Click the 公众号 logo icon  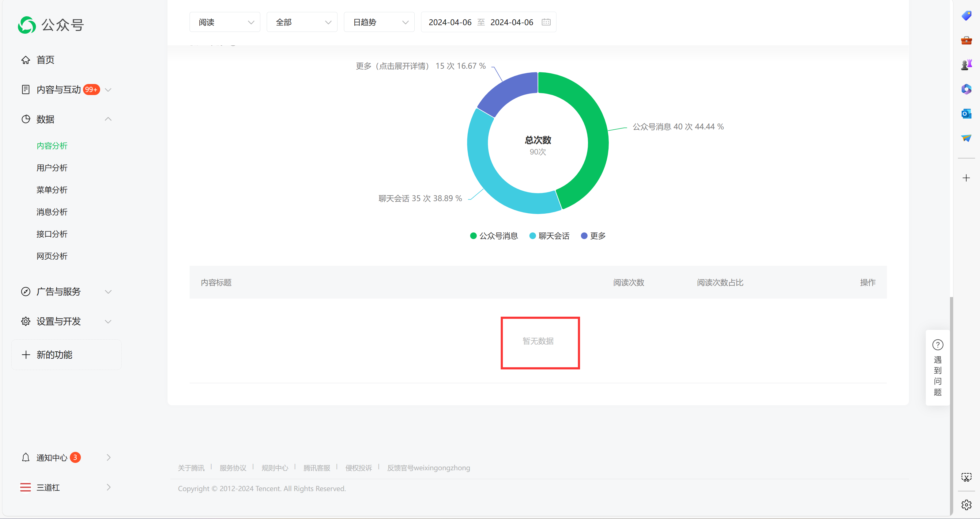[x=27, y=25]
